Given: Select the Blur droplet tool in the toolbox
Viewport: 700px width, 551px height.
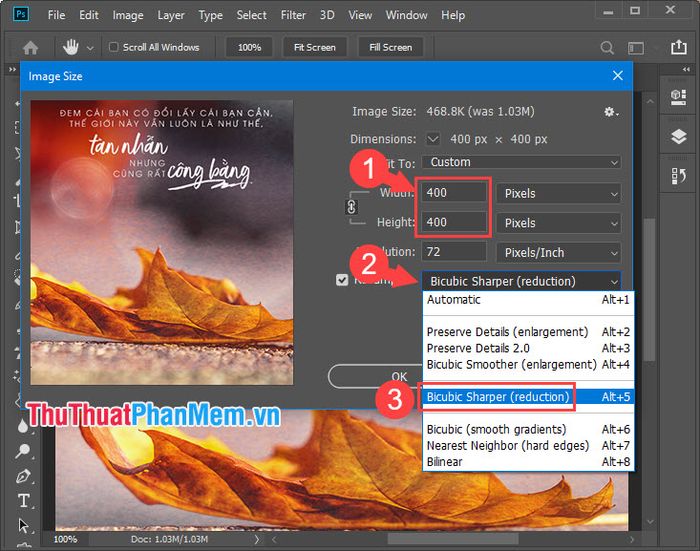Looking at the screenshot, I should pyautogui.click(x=22, y=426).
